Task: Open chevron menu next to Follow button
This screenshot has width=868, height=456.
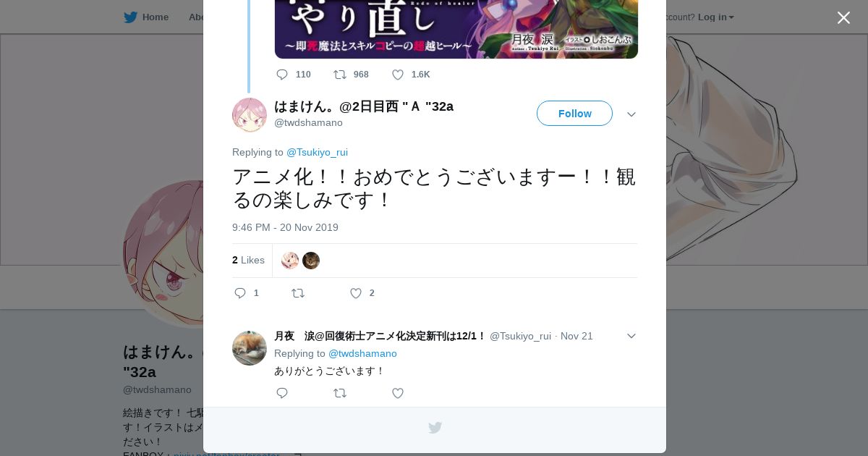Action: coord(631,114)
